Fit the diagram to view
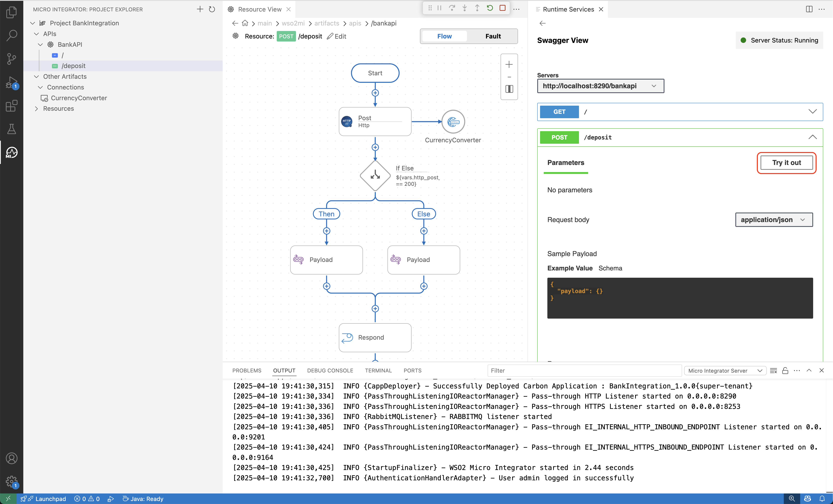Viewport: 833px width, 504px height. point(509,89)
